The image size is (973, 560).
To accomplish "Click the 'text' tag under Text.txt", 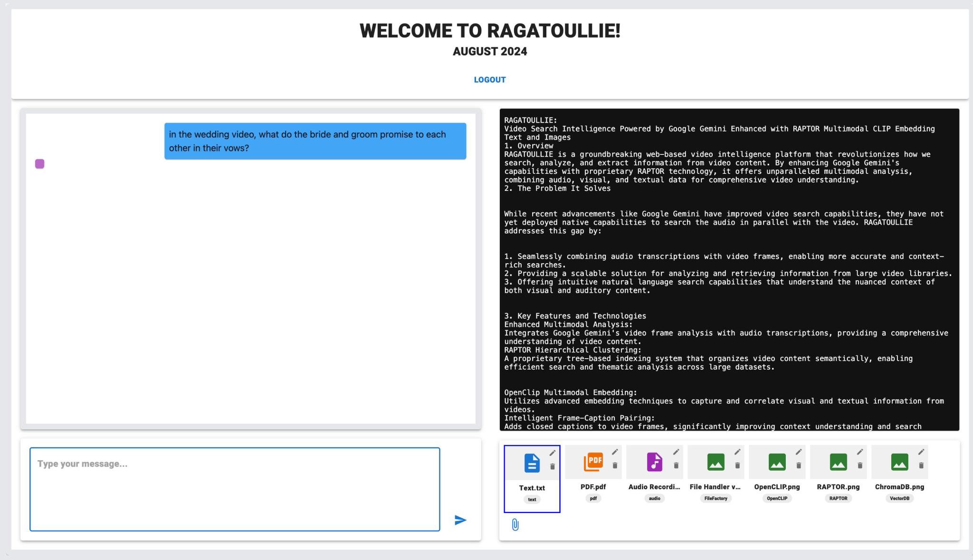I will point(532,500).
